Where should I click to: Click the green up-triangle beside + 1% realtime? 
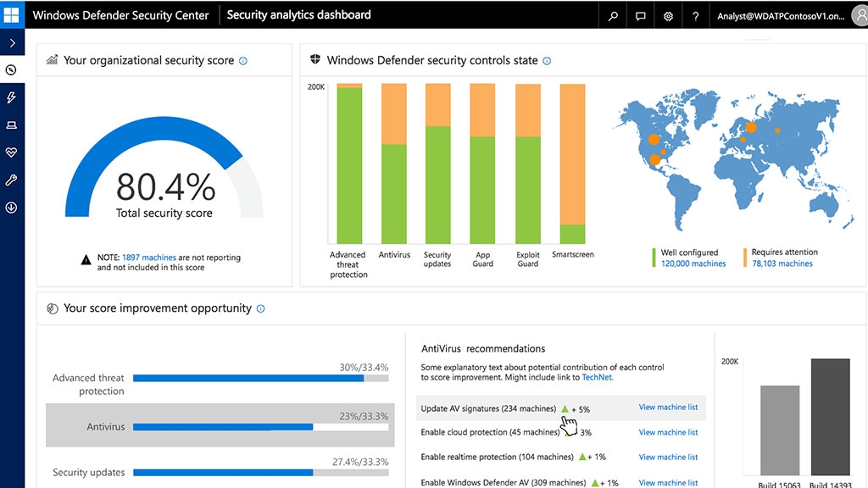coord(581,457)
